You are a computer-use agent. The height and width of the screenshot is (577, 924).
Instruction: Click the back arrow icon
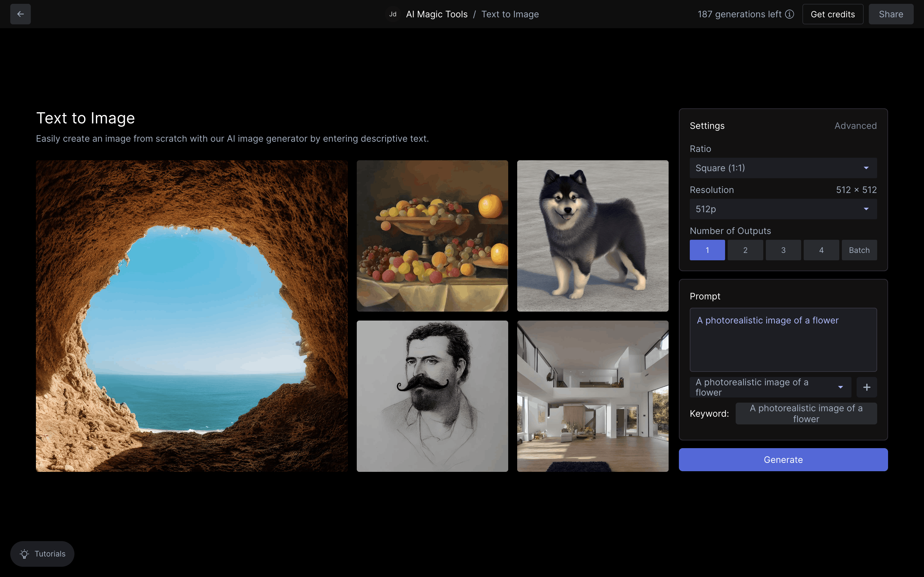tap(20, 14)
